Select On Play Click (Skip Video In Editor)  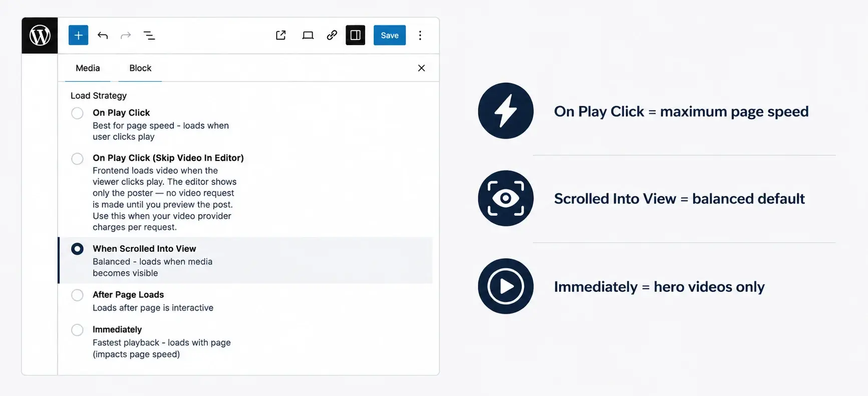point(77,159)
